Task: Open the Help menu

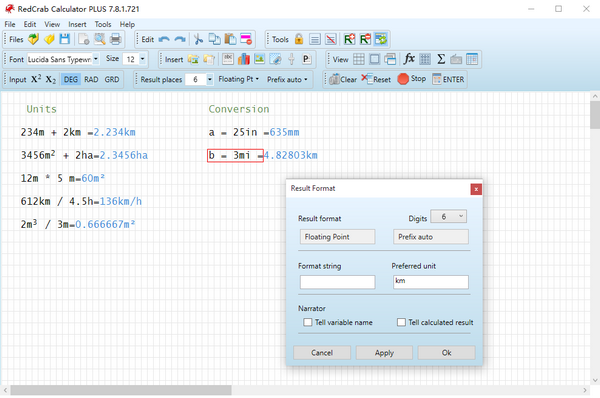Action: point(127,24)
